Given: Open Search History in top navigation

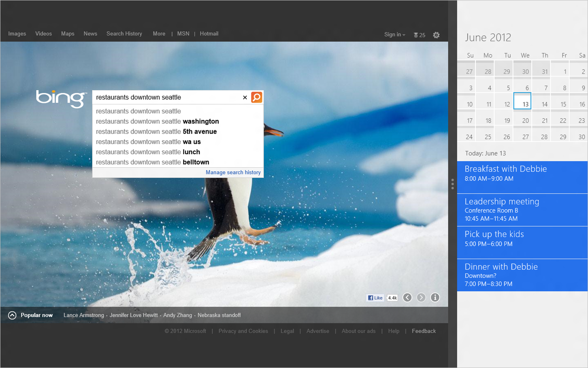Looking at the screenshot, I should click(x=124, y=34).
